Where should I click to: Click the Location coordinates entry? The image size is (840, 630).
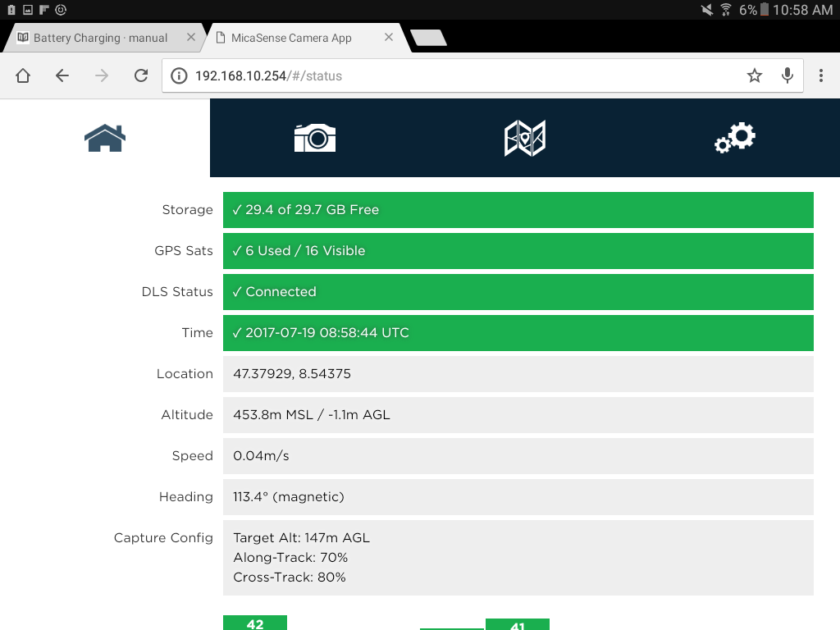click(x=517, y=373)
